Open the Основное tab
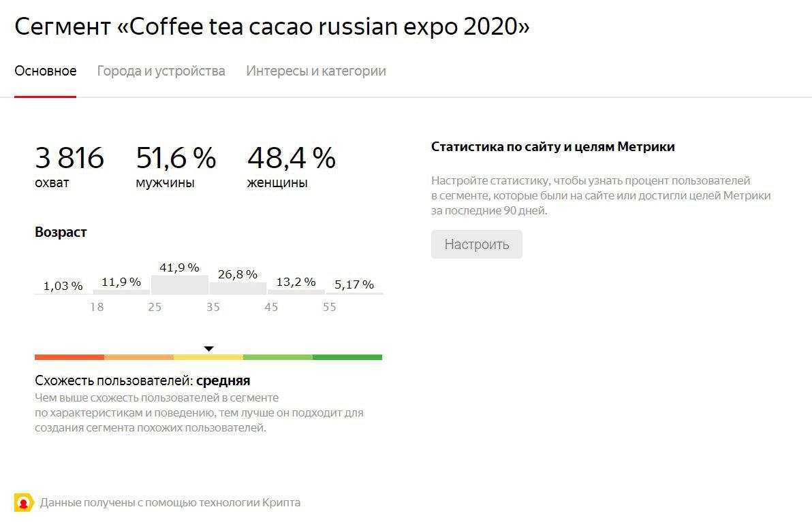Image resolution: width=812 pixels, height=522 pixels. click(x=46, y=71)
